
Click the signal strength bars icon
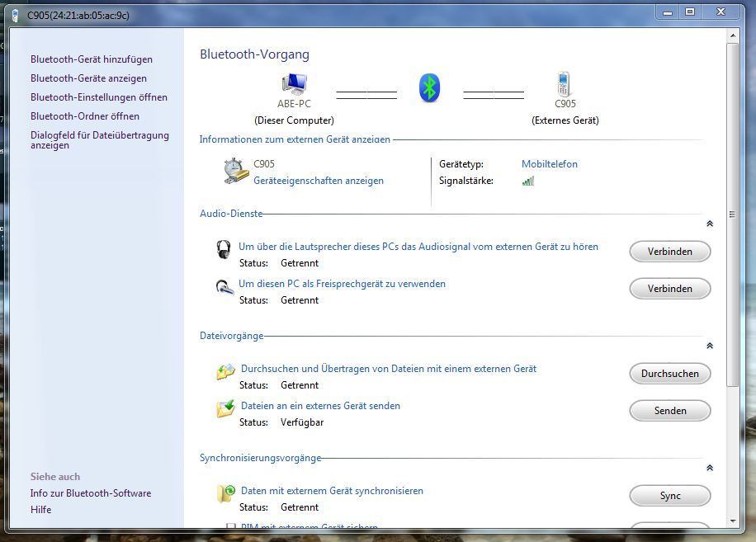528,181
